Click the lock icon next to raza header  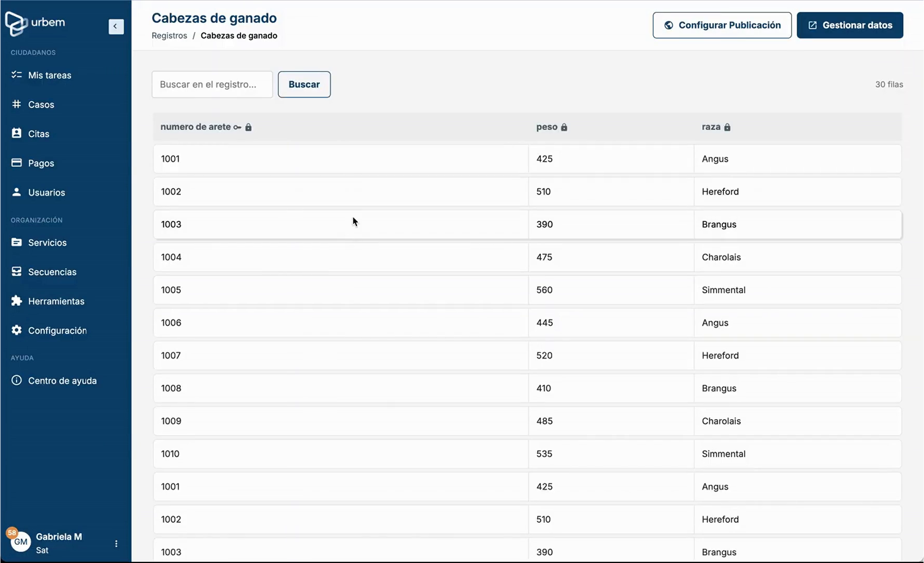coord(727,127)
